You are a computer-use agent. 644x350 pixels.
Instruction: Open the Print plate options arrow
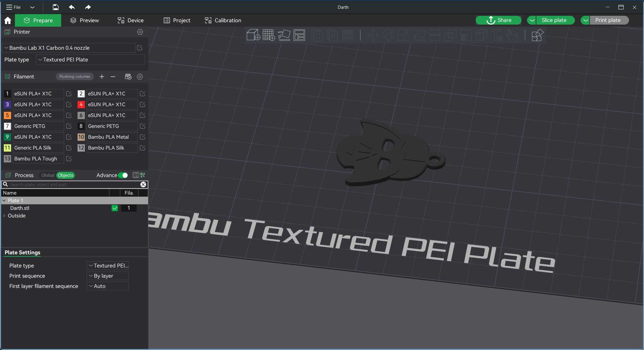tap(585, 20)
